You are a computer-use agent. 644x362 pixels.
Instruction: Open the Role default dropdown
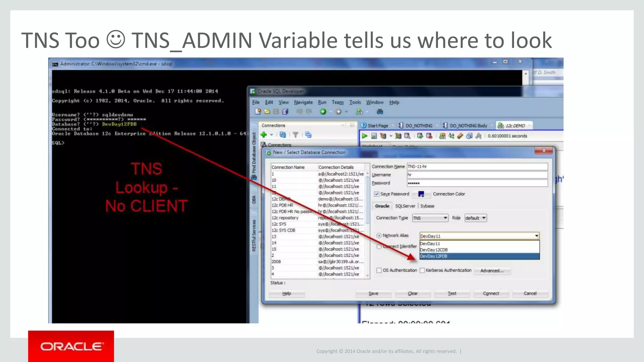[476, 218]
